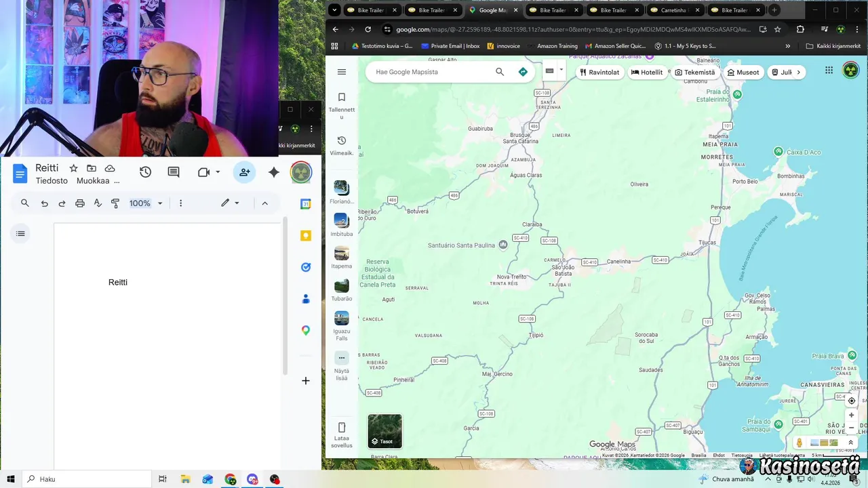Click Näytä lisää to show more
868x488 pixels.
pyautogui.click(x=342, y=366)
